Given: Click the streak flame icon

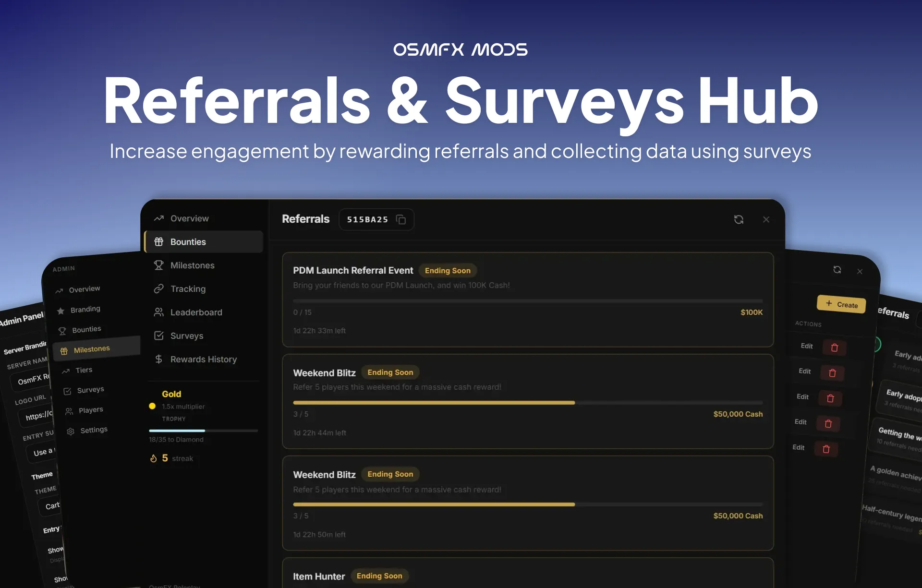Looking at the screenshot, I should 153,458.
